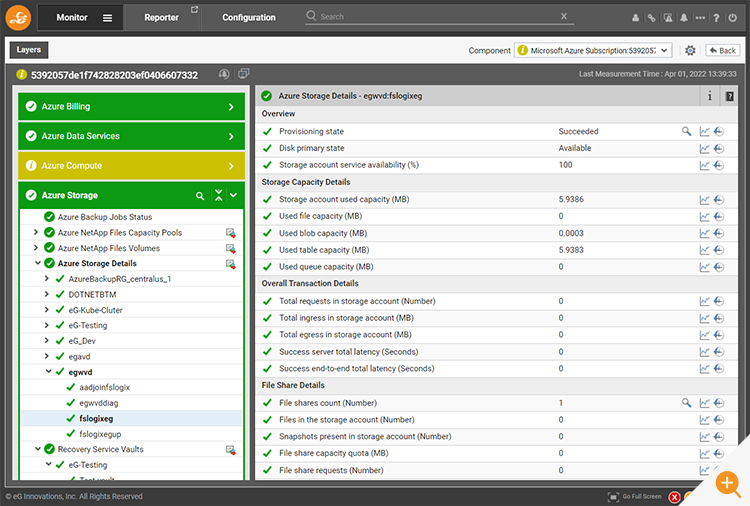Click the Back button
The image size is (750, 506).
pos(723,50)
